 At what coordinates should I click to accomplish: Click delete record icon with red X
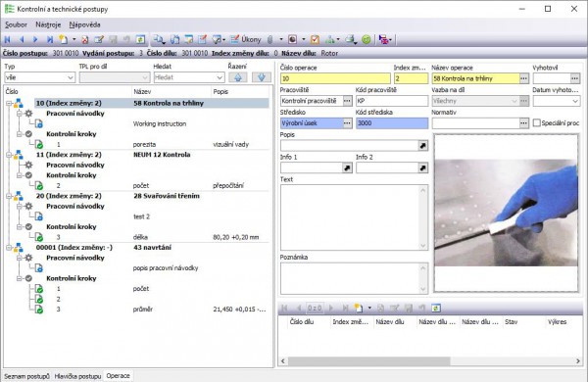point(85,39)
